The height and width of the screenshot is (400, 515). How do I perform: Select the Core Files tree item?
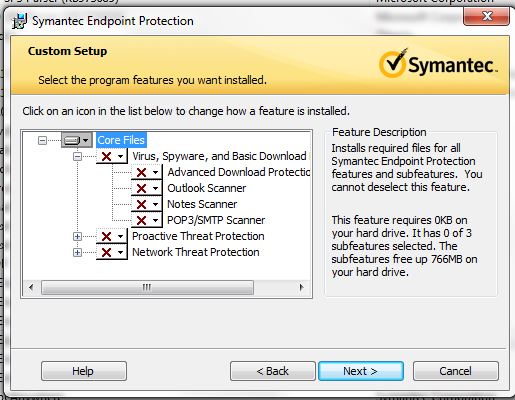tap(121, 140)
